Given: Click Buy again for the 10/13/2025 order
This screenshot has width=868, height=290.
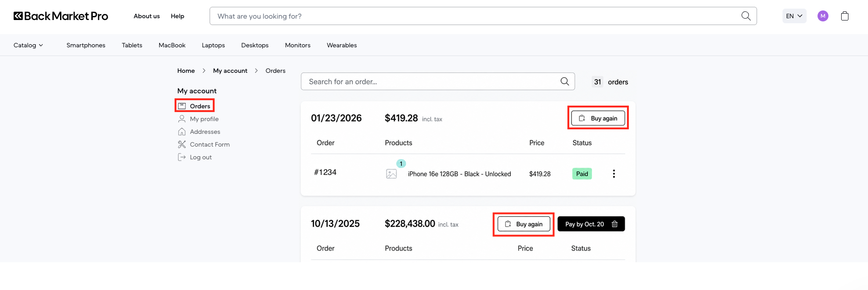Looking at the screenshot, I should [x=524, y=224].
